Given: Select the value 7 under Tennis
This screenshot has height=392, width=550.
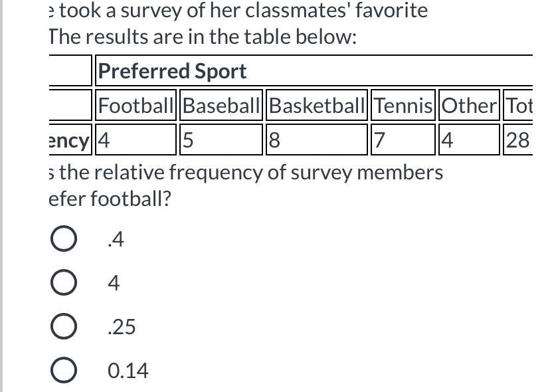Looking at the screenshot, I should (403, 140).
